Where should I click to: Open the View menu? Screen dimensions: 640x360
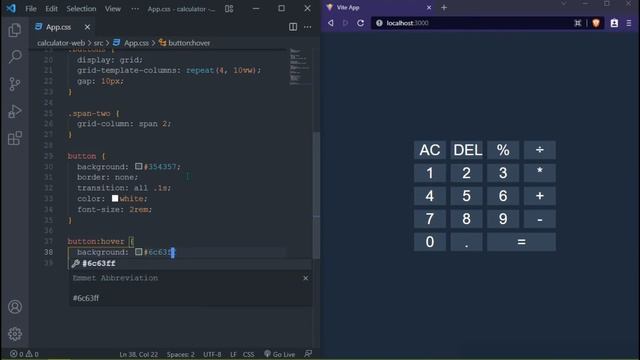click(x=113, y=9)
